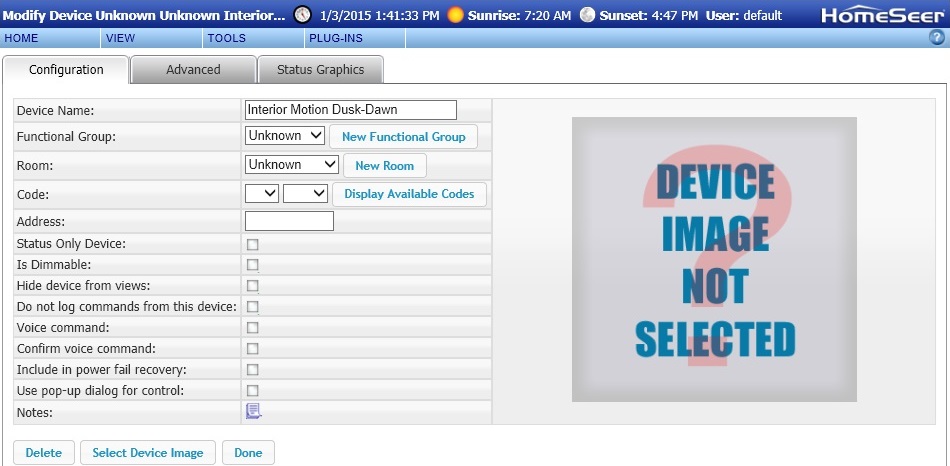Click the sunset moon icon
The width and height of the screenshot is (950, 466).
click(x=587, y=15)
